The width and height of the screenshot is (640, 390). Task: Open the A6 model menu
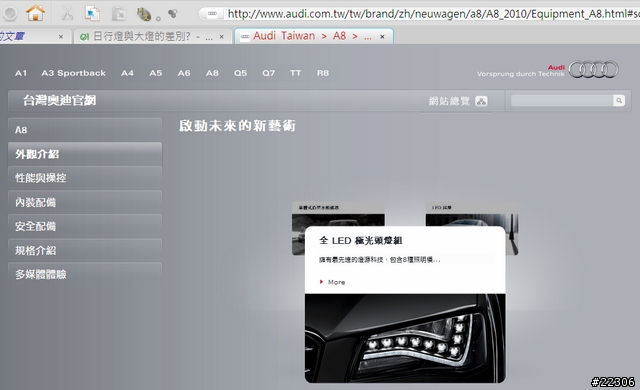pyautogui.click(x=184, y=73)
